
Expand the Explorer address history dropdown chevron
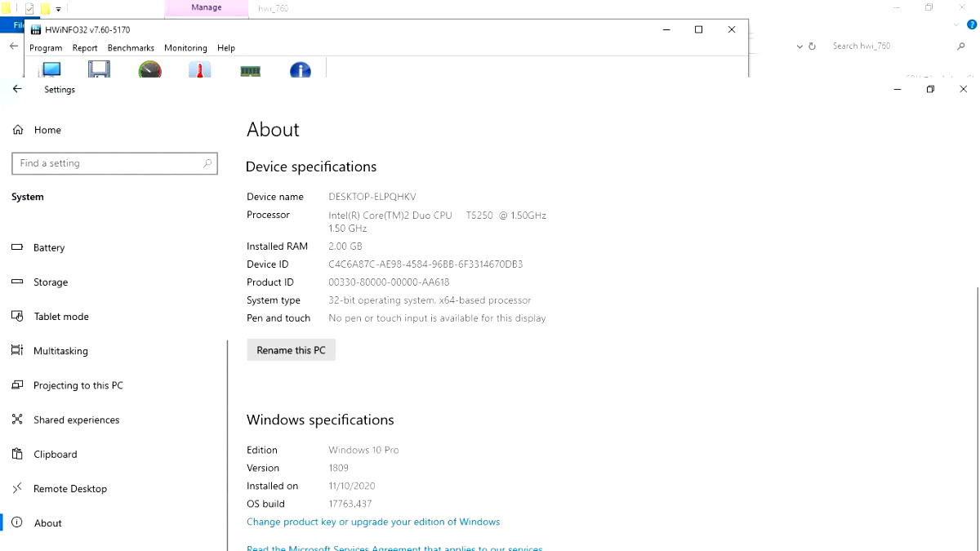800,47
